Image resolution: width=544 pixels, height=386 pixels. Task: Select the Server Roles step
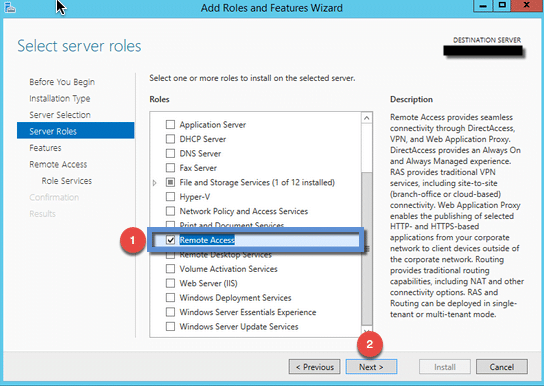coord(75,130)
